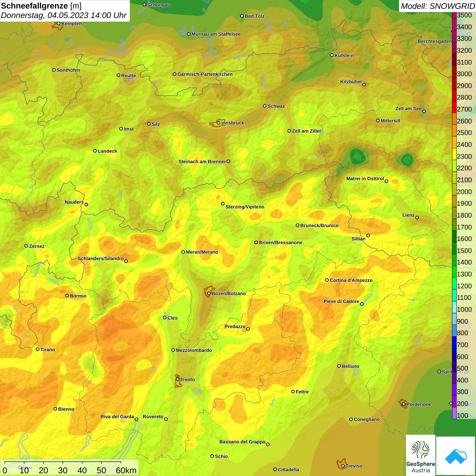Click the Pordenone label

[x=419, y=404]
